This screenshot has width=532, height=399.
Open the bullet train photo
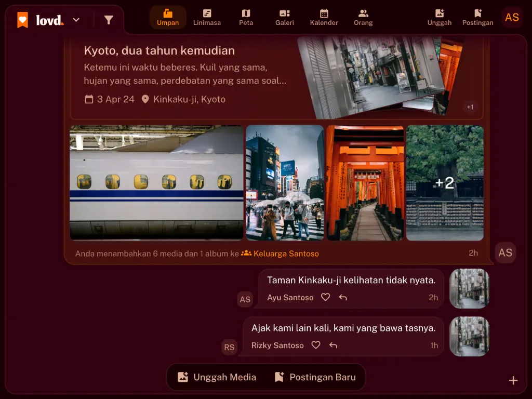pyautogui.click(x=156, y=183)
